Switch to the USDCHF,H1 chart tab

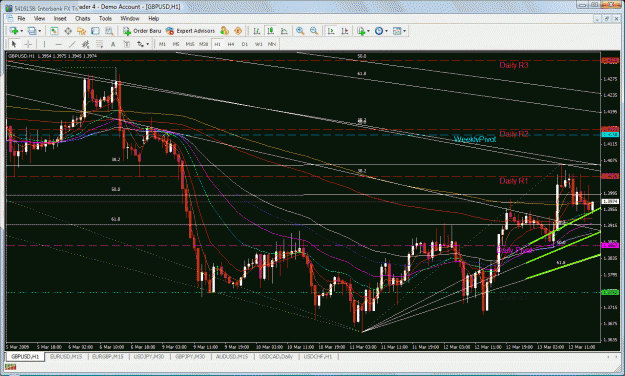coord(318,356)
